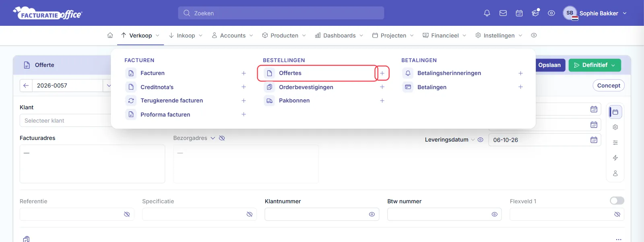
Task: Toggle Bezorgadres hidden eye icon
Action: point(222,138)
